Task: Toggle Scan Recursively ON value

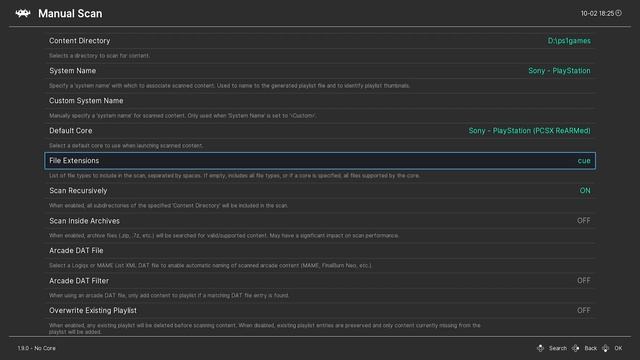Action: [x=585, y=191]
